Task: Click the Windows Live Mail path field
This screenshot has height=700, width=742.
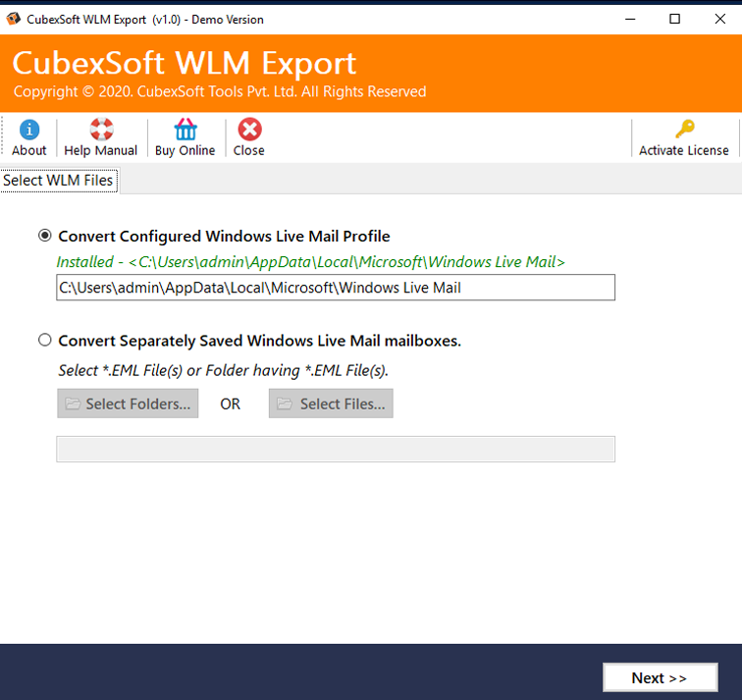Action: pos(336,288)
